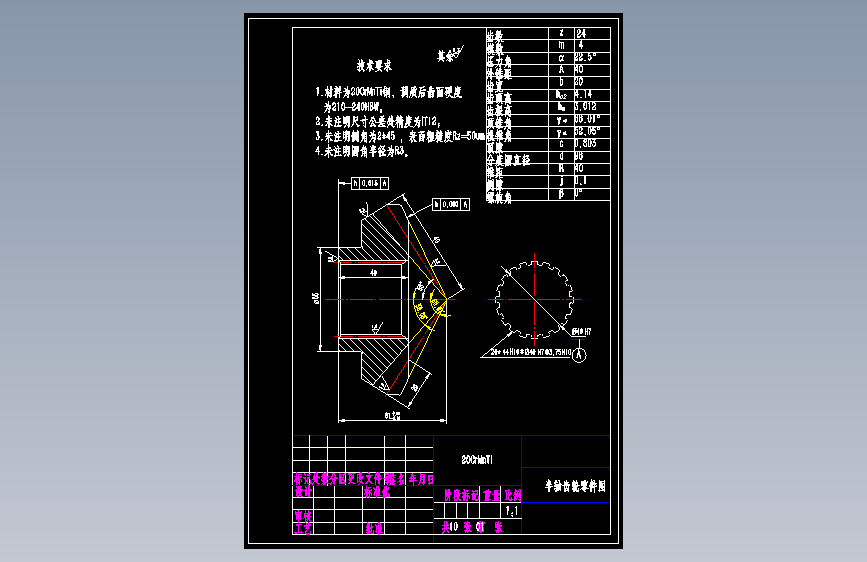Click the '齿数' row label in parameter table
Image resolution: width=867 pixels, height=562 pixels.
tap(495, 36)
